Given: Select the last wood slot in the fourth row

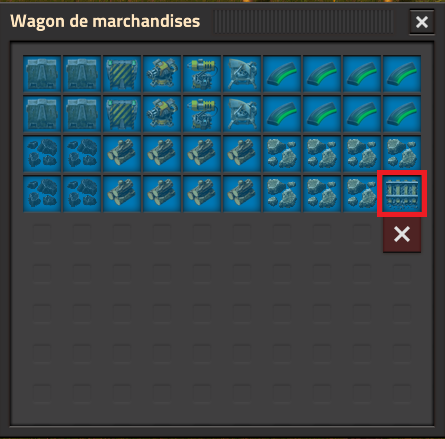Looking at the screenshot, I should pos(242,193).
